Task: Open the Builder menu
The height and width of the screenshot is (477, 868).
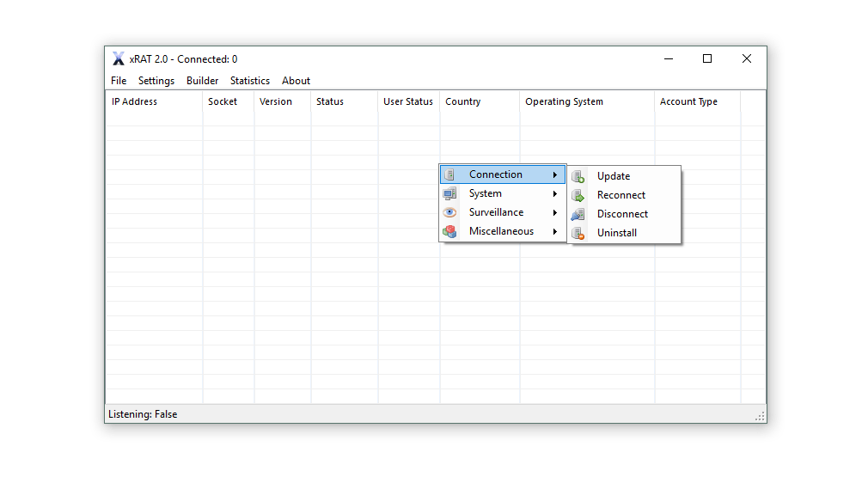Action: [203, 81]
